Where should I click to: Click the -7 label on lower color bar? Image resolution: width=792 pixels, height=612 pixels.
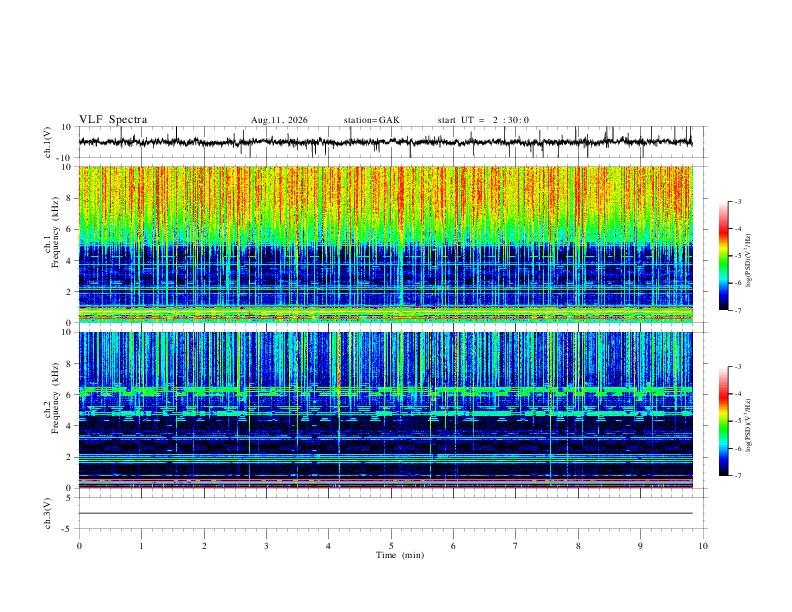click(x=737, y=476)
